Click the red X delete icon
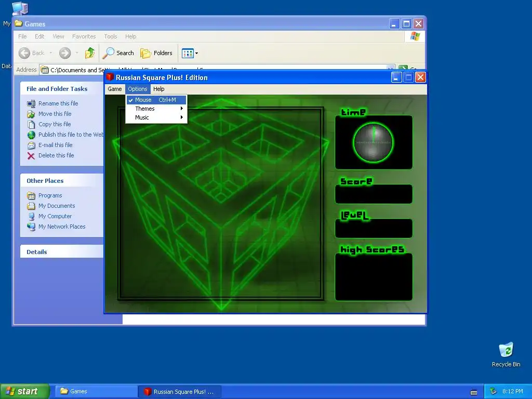The width and height of the screenshot is (532, 399). coord(31,156)
